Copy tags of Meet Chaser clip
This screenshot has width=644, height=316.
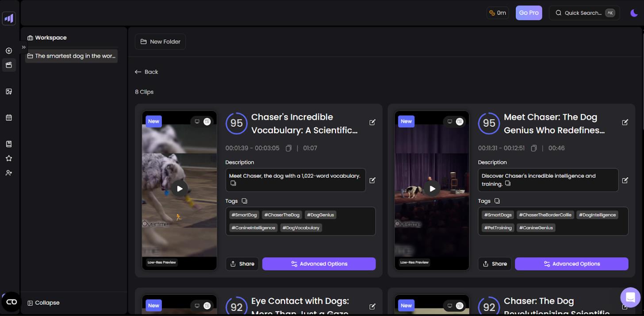(497, 201)
